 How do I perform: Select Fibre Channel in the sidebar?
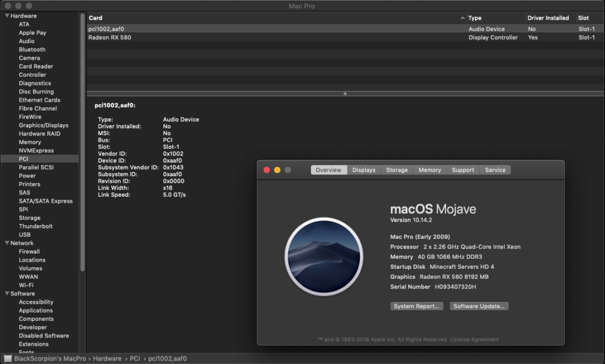click(38, 109)
